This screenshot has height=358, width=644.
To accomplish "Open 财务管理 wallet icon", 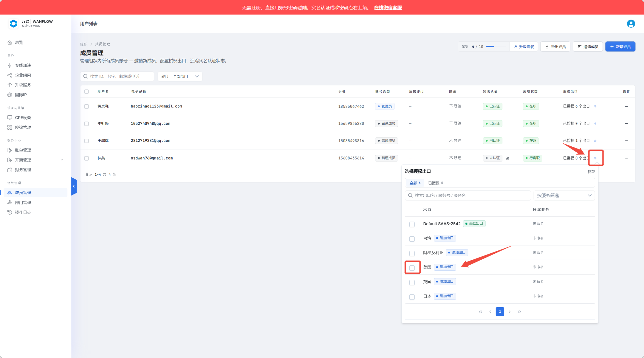I will tap(10, 170).
